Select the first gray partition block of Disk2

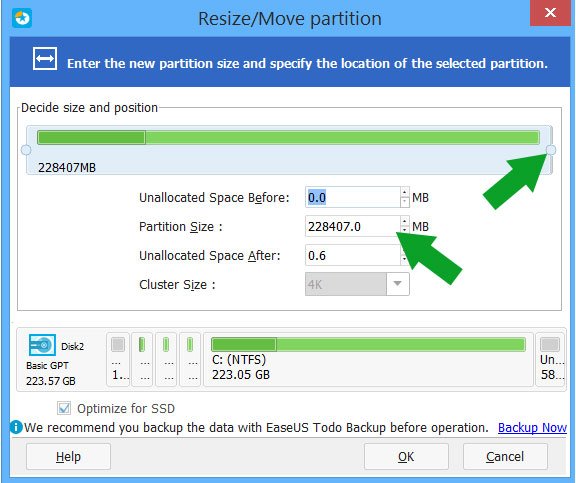point(118,359)
